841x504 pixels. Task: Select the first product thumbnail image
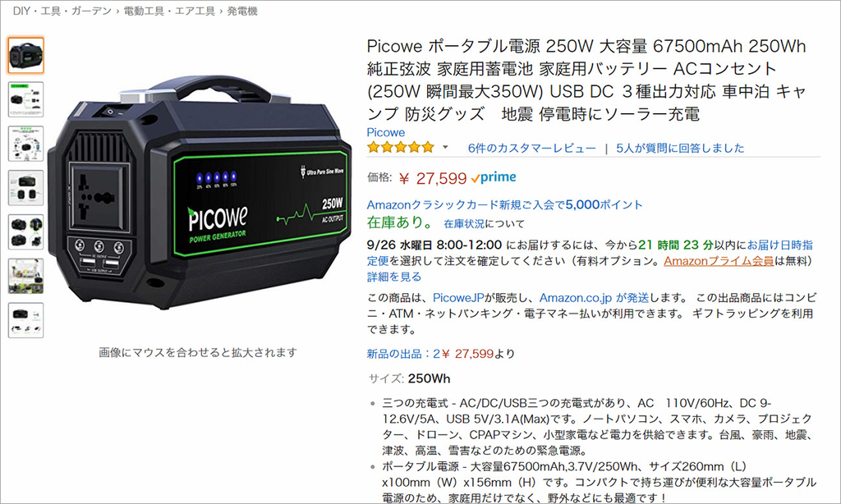(25, 55)
